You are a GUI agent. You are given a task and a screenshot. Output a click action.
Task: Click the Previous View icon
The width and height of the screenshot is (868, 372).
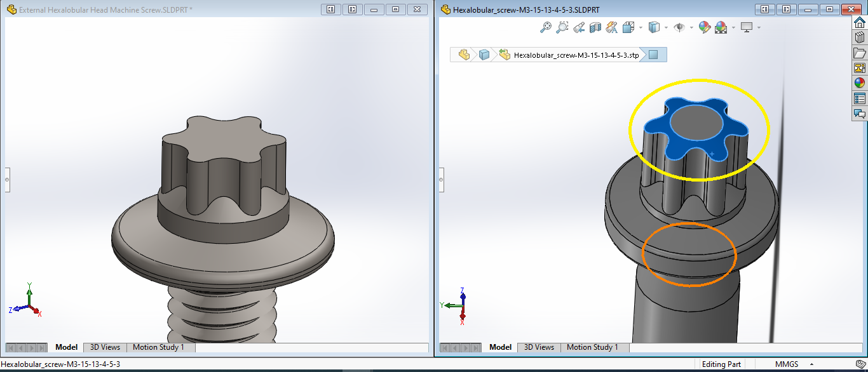point(579,27)
